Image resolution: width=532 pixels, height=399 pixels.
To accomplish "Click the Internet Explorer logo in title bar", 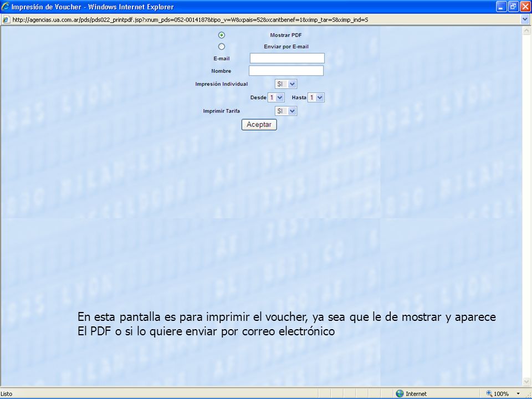I will click(6, 7).
